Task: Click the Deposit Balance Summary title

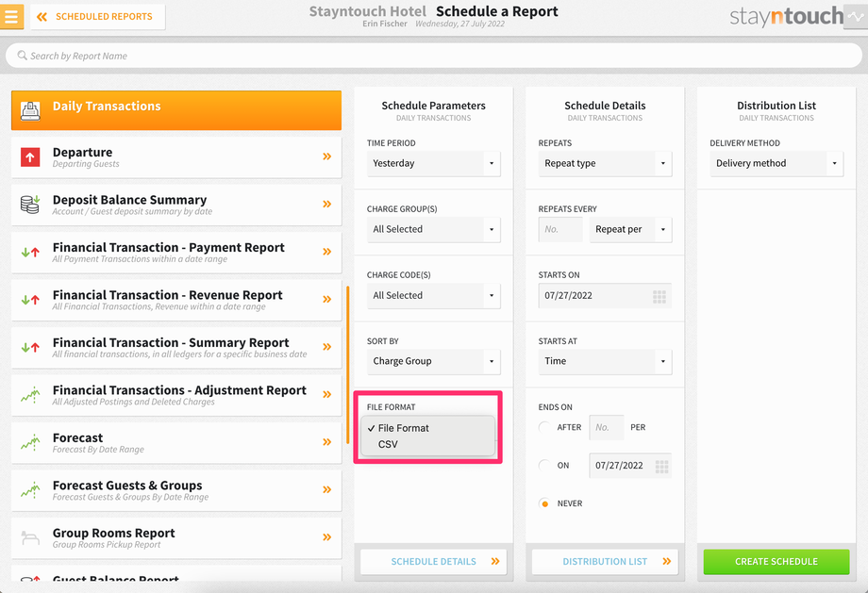Action: [x=129, y=200]
